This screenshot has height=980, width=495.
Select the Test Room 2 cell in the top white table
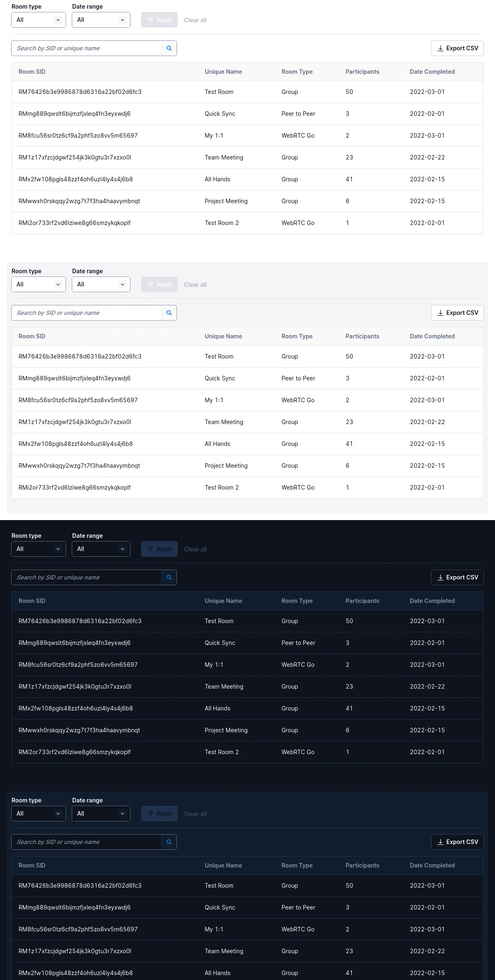tap(222, 223)
